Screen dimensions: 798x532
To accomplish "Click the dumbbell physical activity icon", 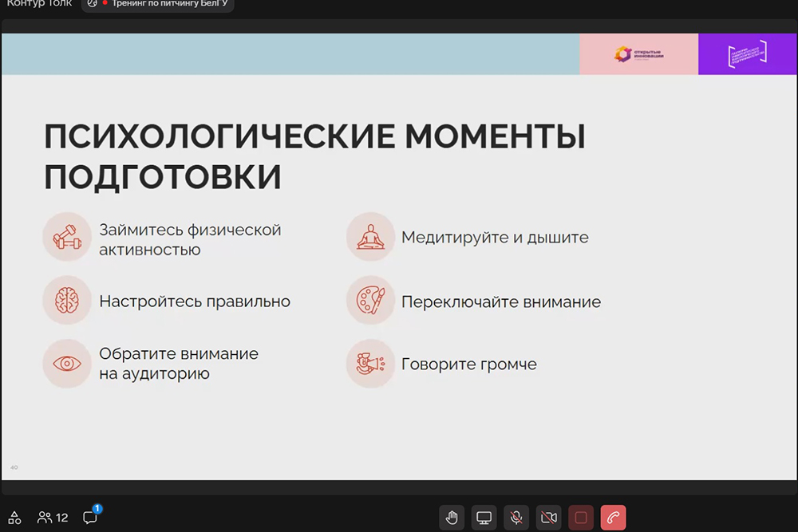I will [x=67, y=237].
